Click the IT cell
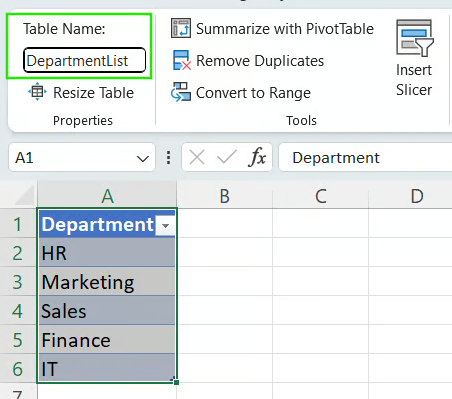 (107, 368)
